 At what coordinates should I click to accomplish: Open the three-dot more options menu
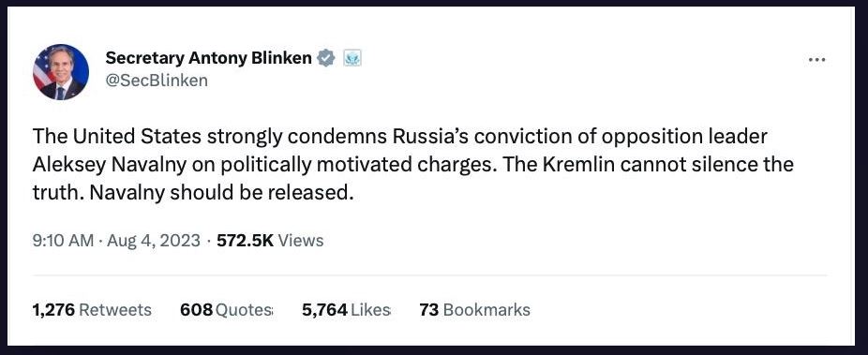coord(817,60)
